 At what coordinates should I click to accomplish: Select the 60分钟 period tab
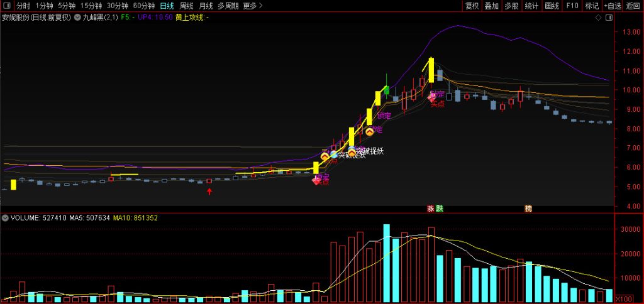(x=144, y=6)
